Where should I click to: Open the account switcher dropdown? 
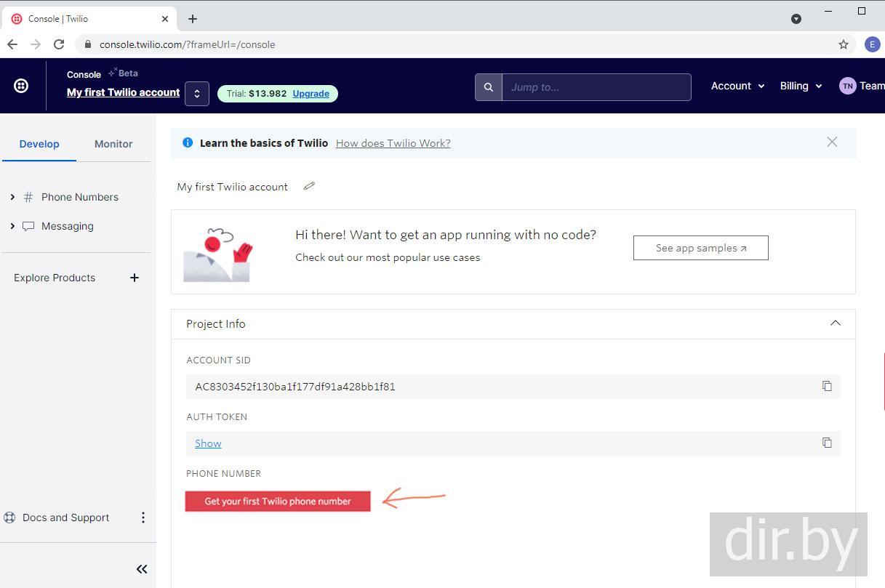(x=197, y=93)
